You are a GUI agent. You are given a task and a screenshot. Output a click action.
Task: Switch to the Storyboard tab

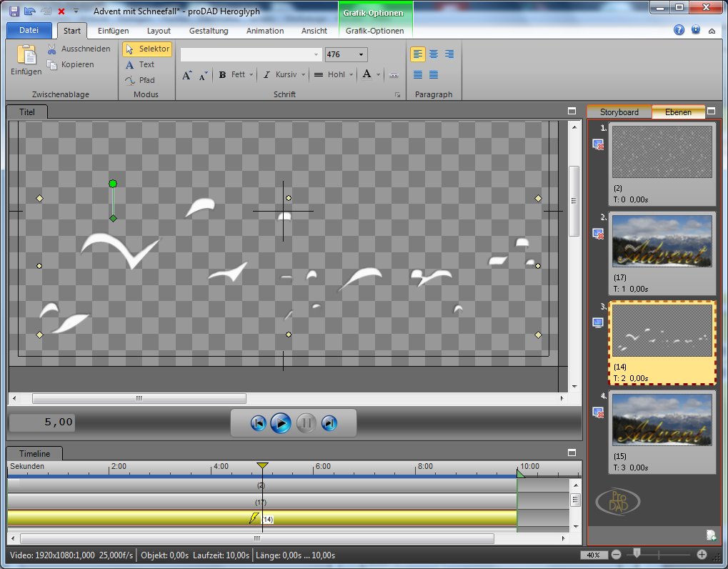coord(619,112)
